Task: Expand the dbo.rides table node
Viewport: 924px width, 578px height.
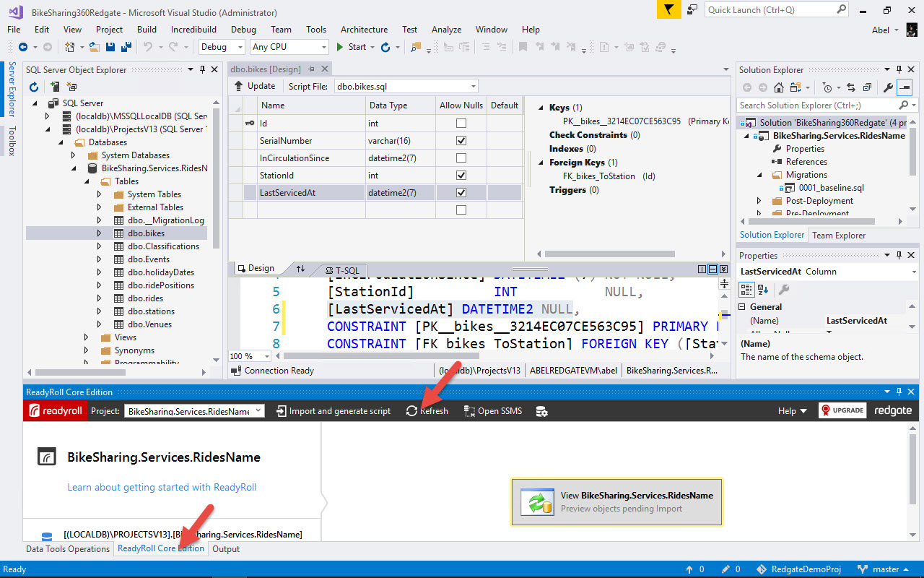Action: (x=100, y=298)
